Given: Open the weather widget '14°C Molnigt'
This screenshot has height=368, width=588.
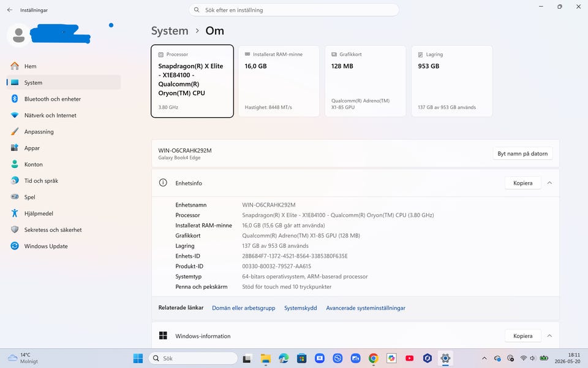Looking at the screenshot, I should [23, 358].
